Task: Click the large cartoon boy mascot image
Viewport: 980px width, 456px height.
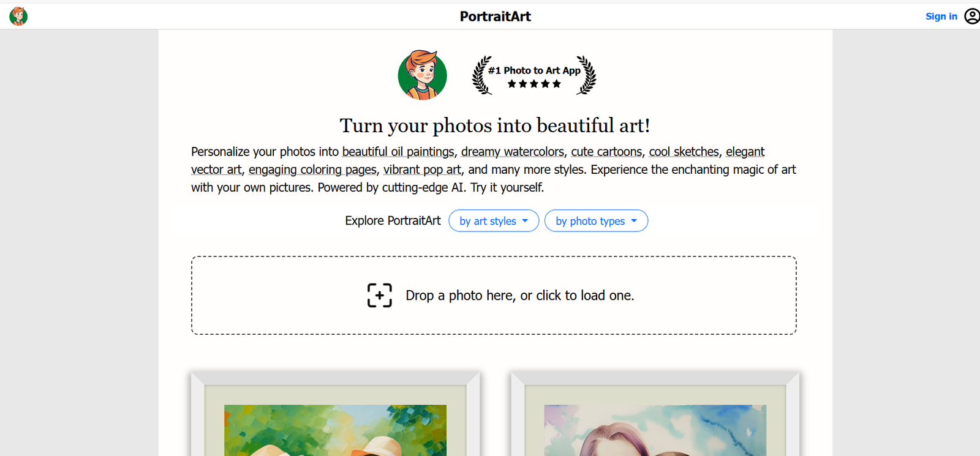Action: tap(422, 75)
